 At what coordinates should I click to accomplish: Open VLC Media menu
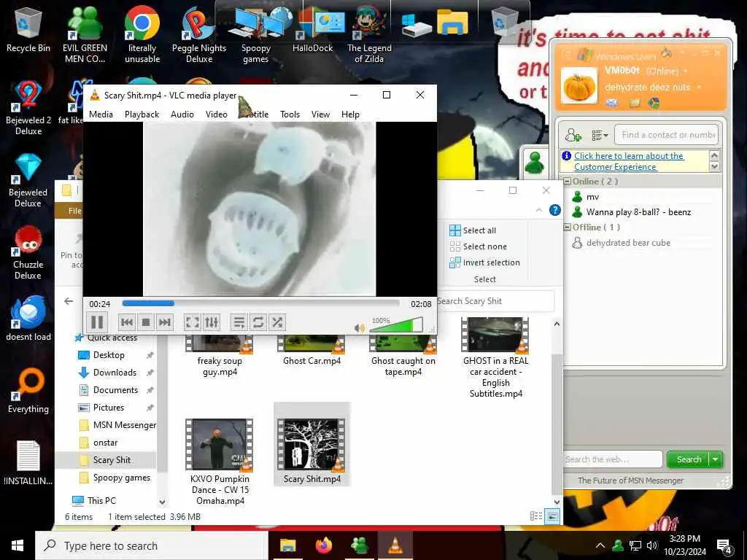coord(101,114)
